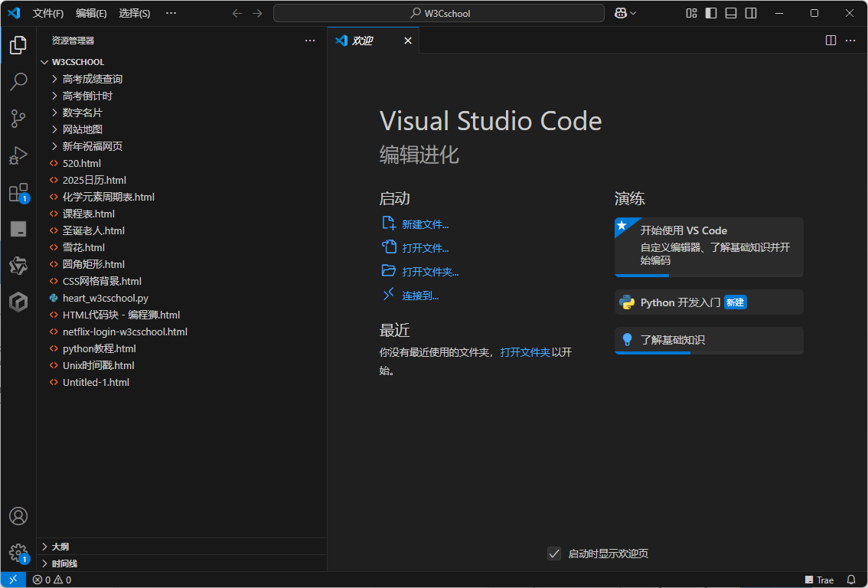Toggle the show welcome page on startup checkbox
868x588 pixels.
[x=554, y=553]
